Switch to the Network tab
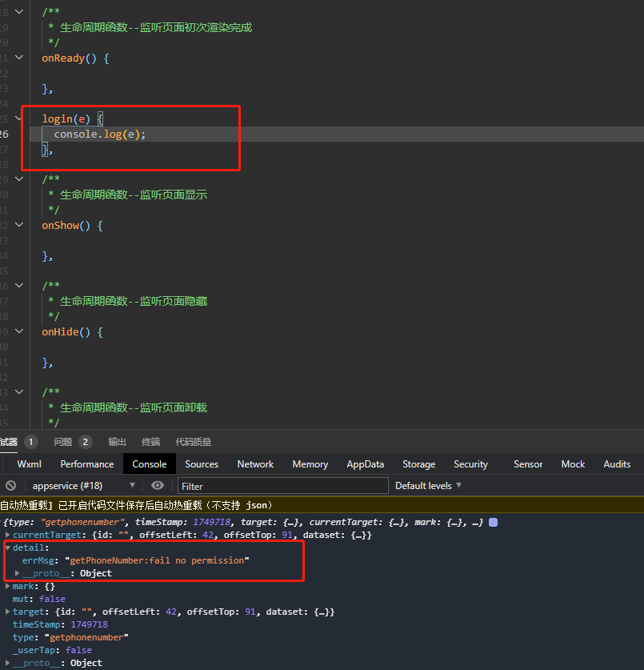The image size is (644, 670). (x=255, y=464)
